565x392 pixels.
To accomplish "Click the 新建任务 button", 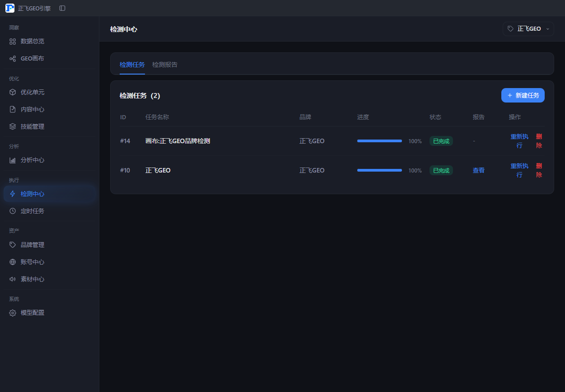I will (x=523, y=95).
